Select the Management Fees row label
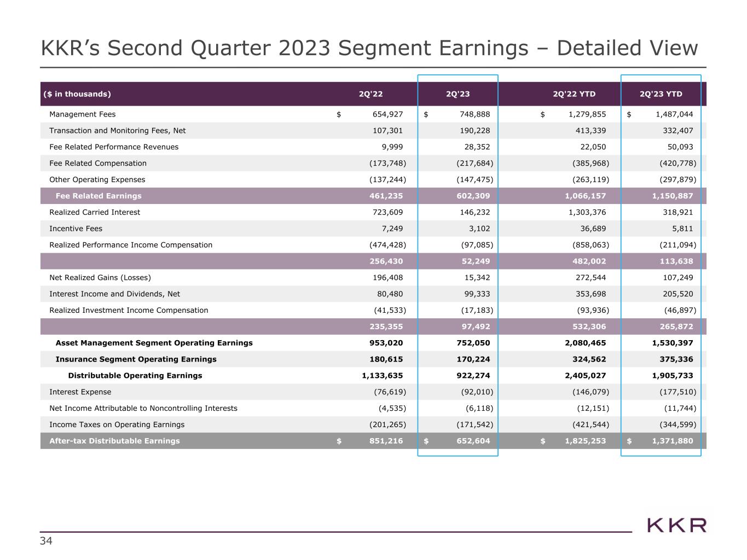 (x=83, y=114)
